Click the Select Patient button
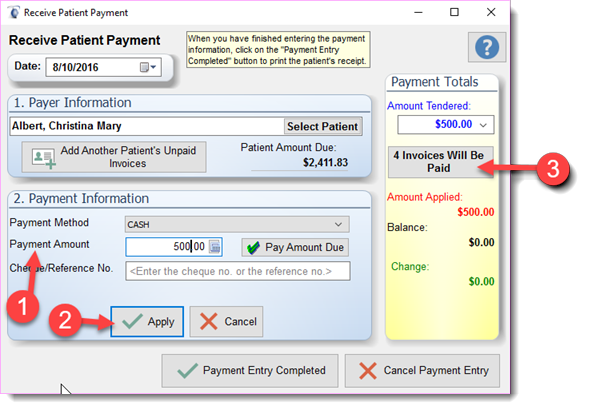603x409 pixels. pos(322,126)
